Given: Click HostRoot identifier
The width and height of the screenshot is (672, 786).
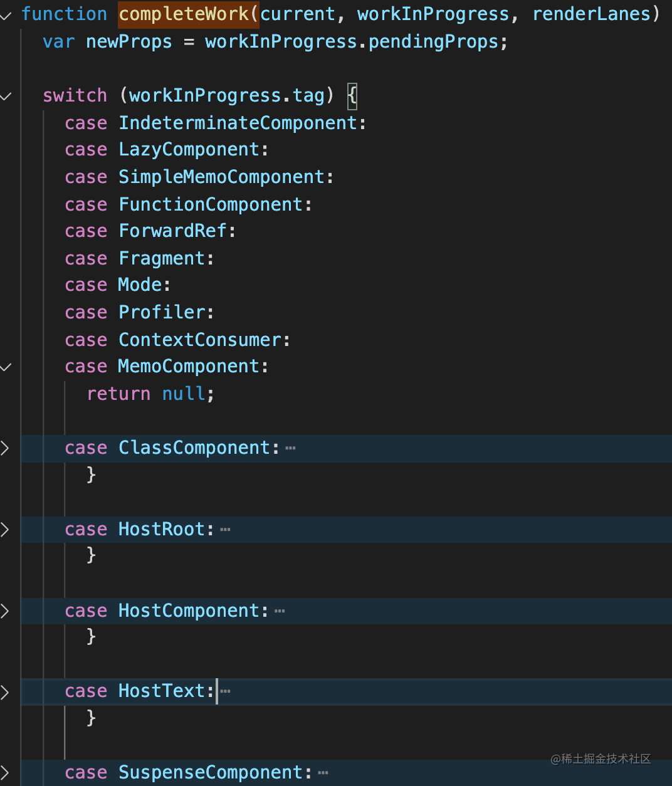Looking at the screenshot, I should pyautogui.click(x=162, y=529).
